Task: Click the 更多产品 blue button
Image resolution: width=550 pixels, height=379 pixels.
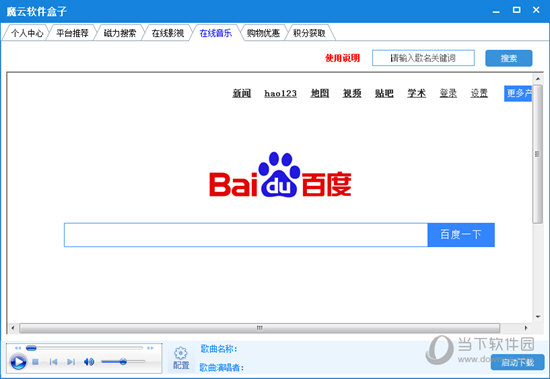Action: [x=518, y=93]
